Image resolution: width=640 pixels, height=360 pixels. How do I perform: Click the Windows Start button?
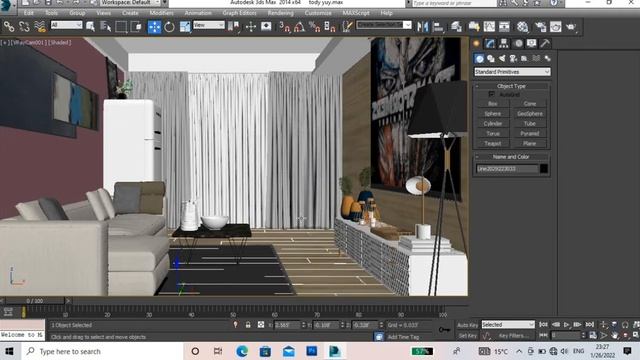[x=9, y=351]
